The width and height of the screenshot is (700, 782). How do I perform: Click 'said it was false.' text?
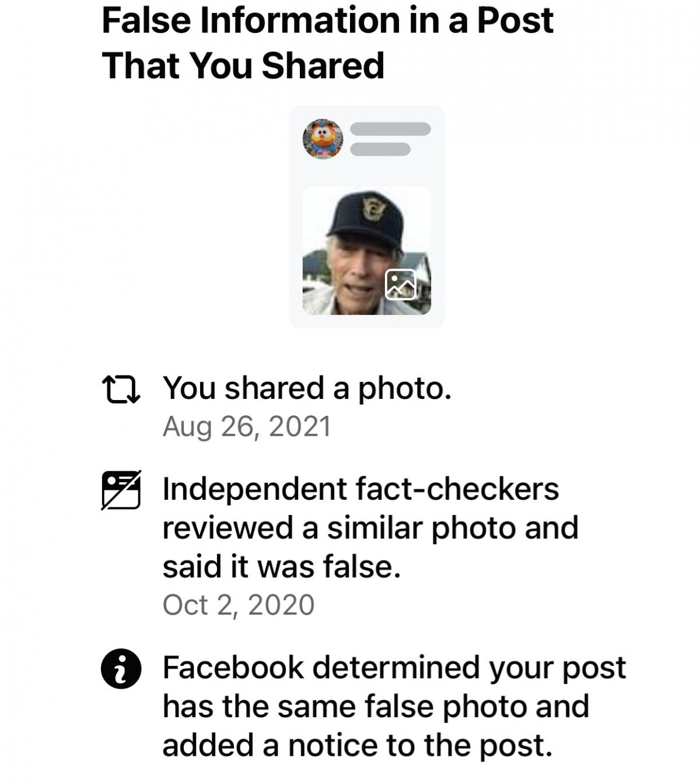[x=282, y=566]
